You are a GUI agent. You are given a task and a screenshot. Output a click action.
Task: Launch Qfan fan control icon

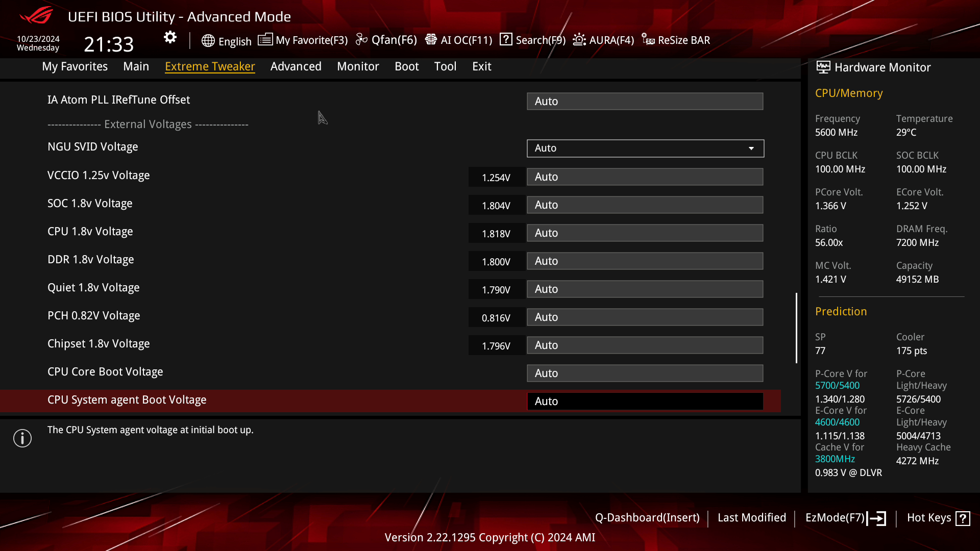pos(361,39)
